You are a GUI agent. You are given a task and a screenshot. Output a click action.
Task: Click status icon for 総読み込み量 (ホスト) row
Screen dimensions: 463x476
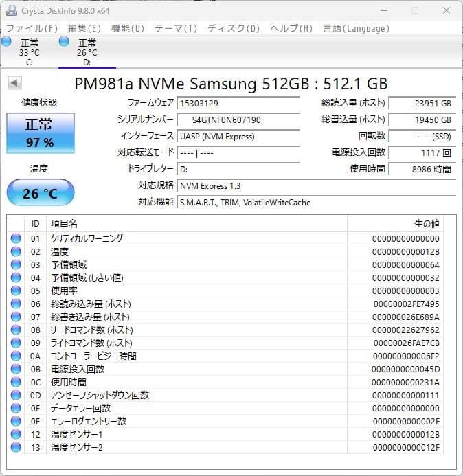(x=16, y=304)
